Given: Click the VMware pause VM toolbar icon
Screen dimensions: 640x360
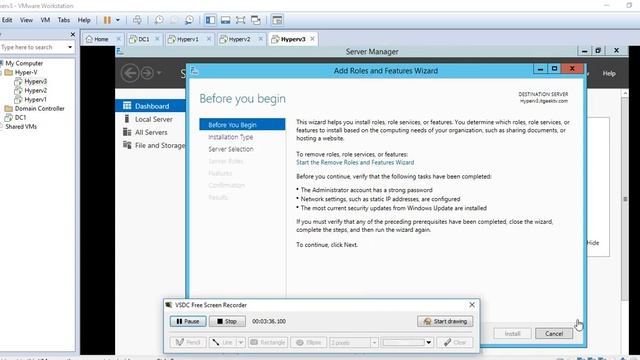Looking at the screenshot, I should [107, 20].
